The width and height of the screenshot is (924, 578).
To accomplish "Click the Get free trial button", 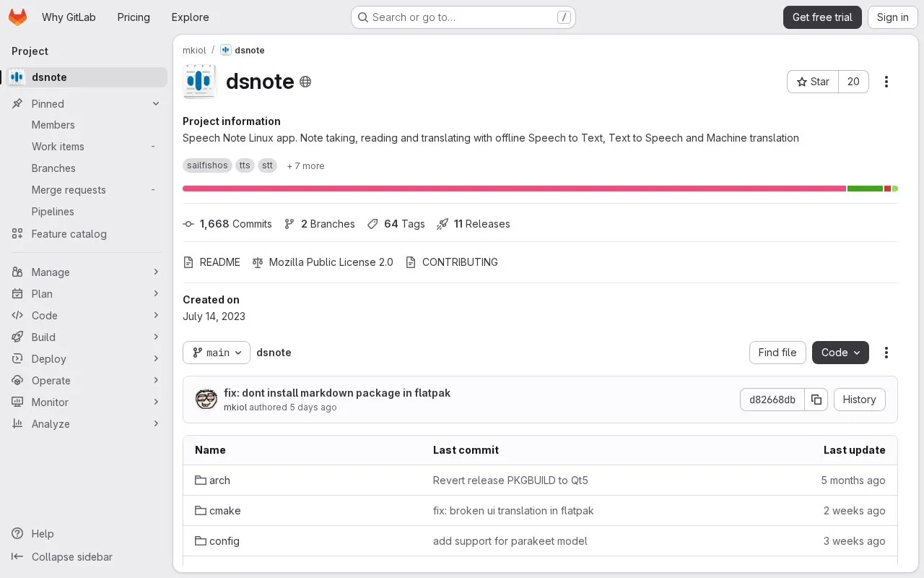I will click(822, 17).
